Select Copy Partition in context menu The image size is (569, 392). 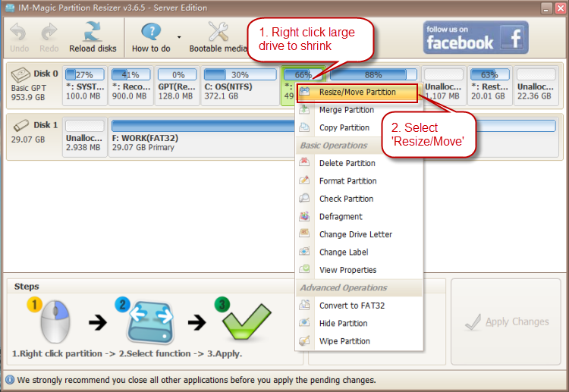click(344, 127)
